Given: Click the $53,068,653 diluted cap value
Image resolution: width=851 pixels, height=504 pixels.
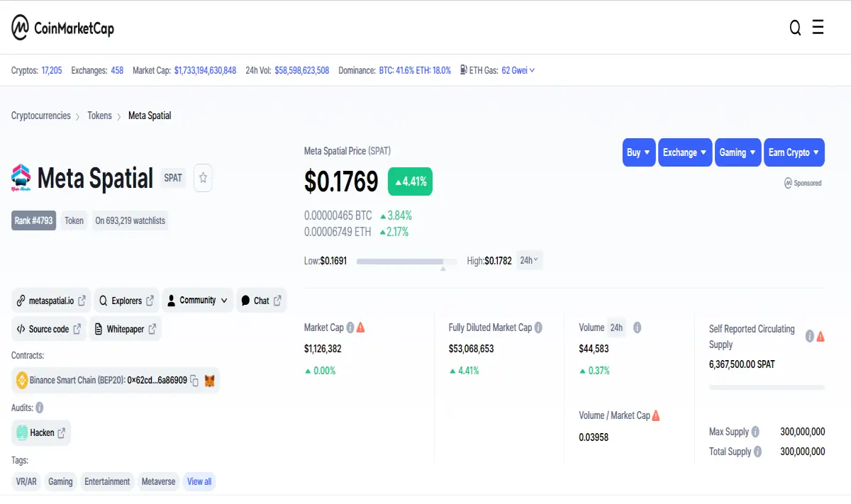Looking at the screenshot, I should pos(471,349).
